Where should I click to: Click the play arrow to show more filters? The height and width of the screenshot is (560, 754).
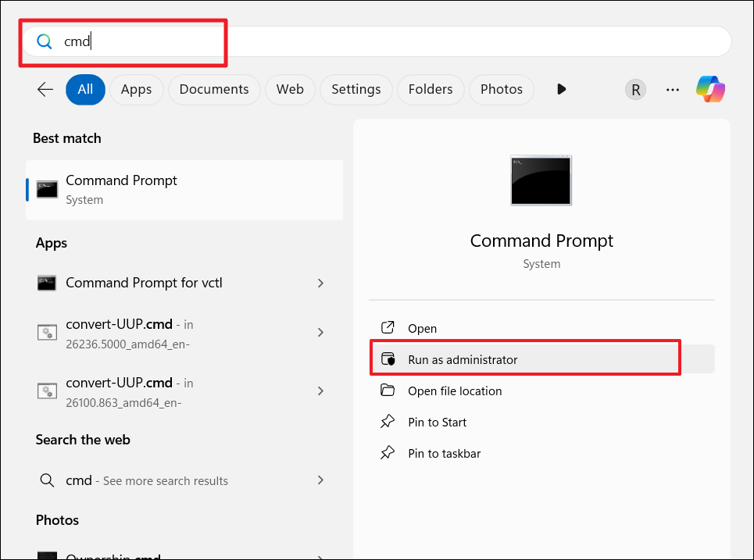(561, 90)
